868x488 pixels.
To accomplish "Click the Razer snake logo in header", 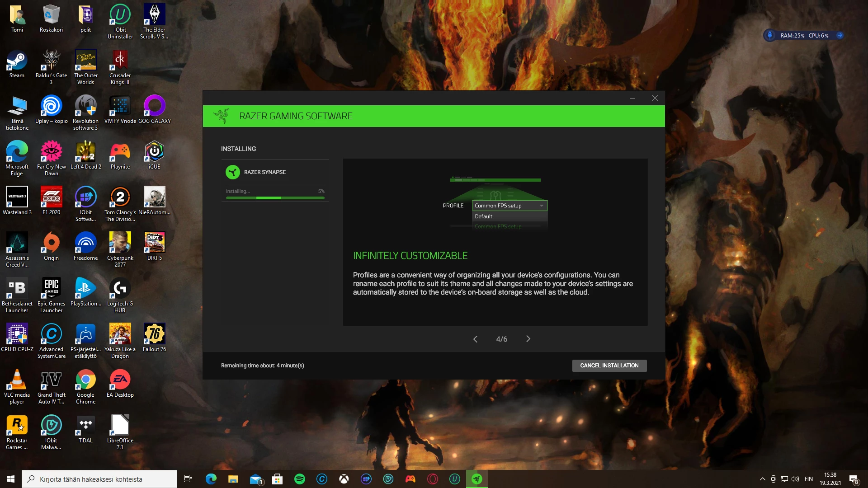I will coord(221,116).
